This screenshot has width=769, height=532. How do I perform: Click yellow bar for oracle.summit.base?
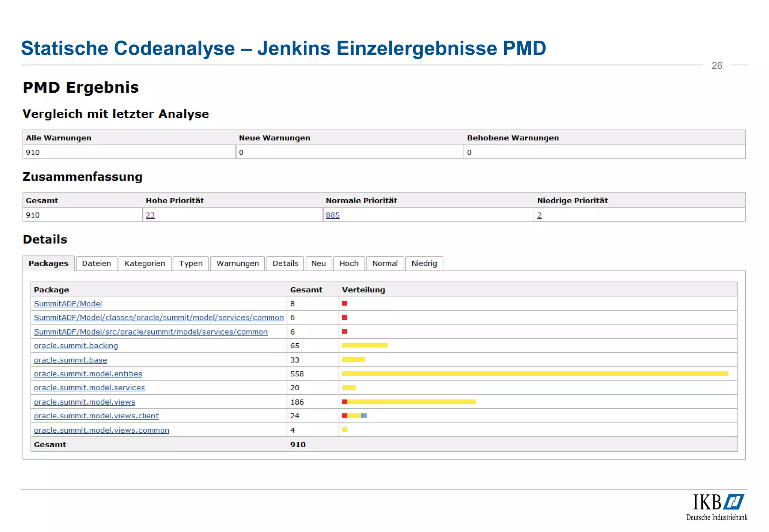pos(353,359)
